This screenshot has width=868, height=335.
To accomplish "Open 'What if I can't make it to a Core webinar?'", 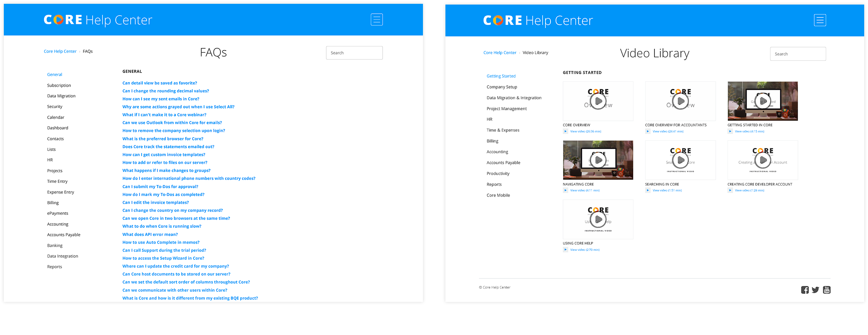I will [164, 115].
